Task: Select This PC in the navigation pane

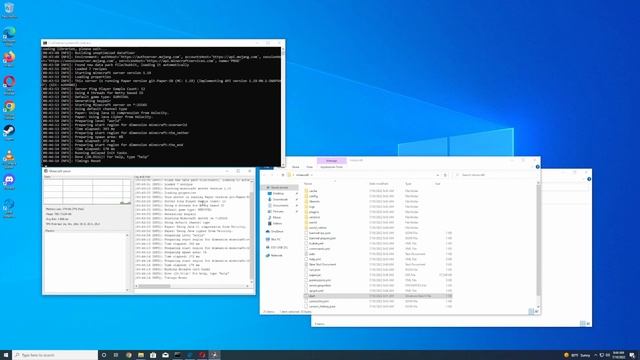Action: (276, 239)
